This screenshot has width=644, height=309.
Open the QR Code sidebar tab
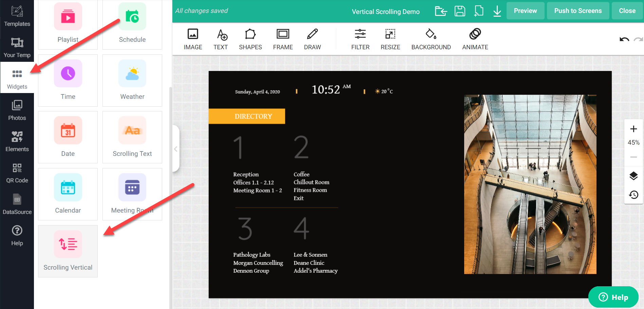coord(17,173)
